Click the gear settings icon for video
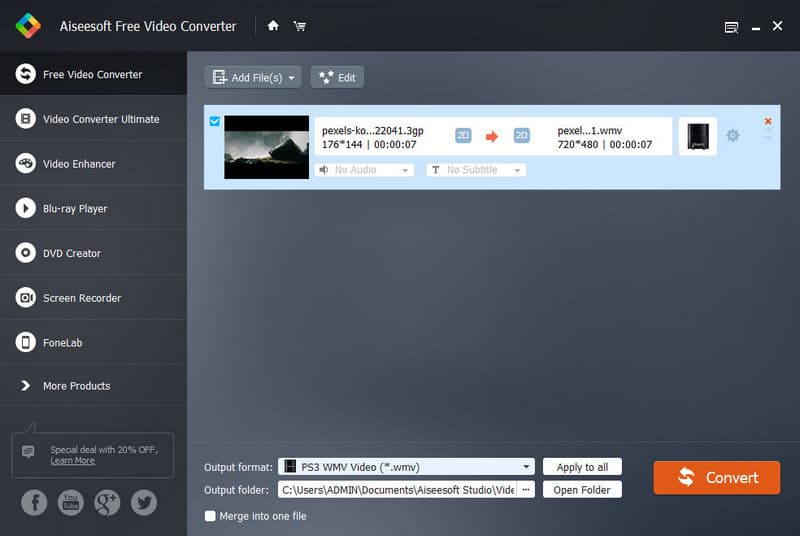This screenshot has height=536, width=800. point(733,136)
